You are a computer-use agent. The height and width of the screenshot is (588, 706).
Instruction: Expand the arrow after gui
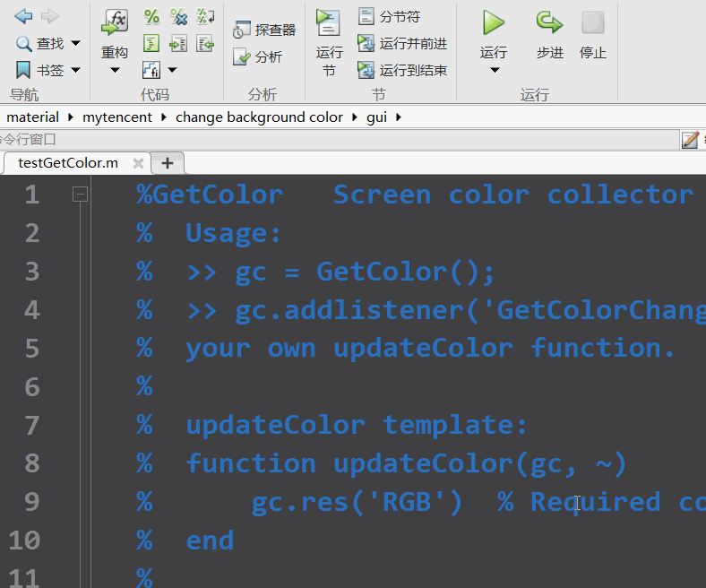tap(399, 117)
